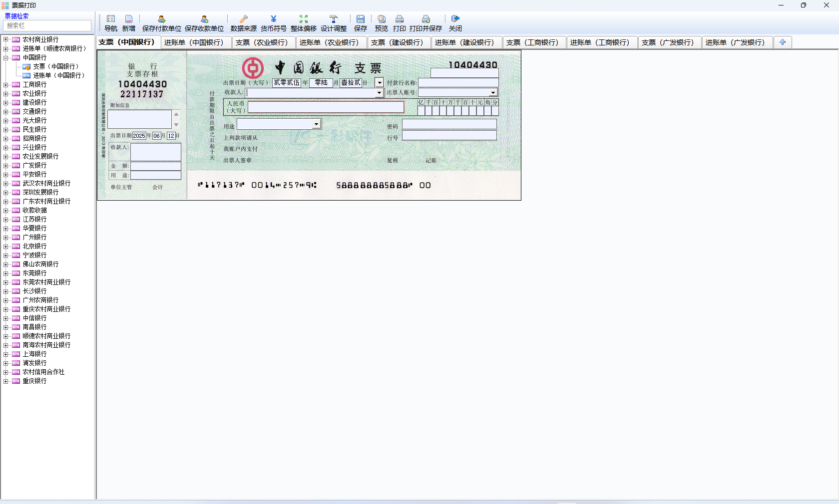This screenshot has height=504, width=839.
Task: Expand 进账单（顺德农商银行）tree node
Action: click(x=6, y=48)
